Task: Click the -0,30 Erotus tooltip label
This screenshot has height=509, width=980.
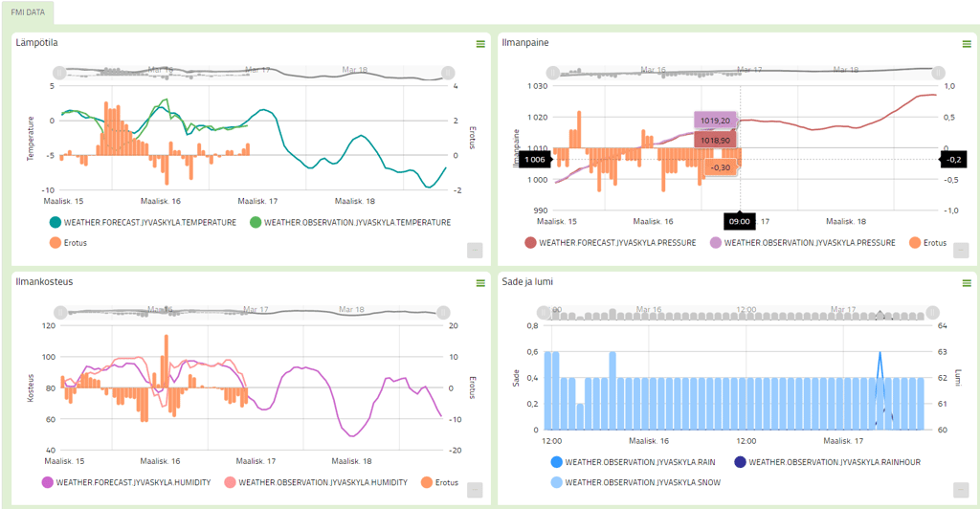Action: 722,167
